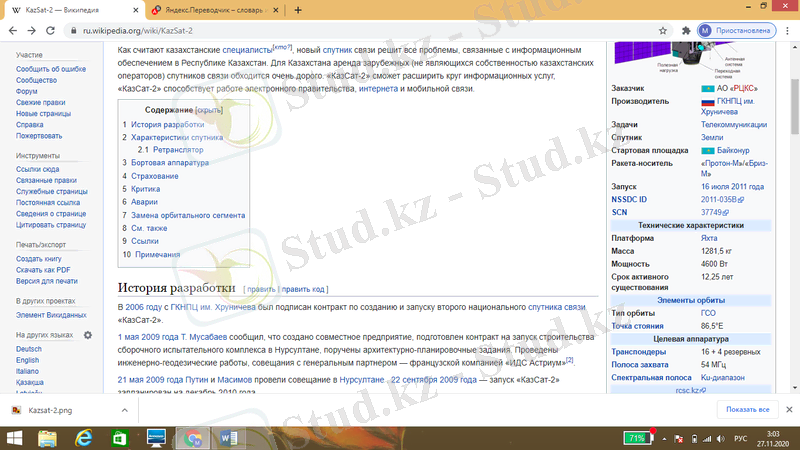Go to Аварии section link

pyautogui.click(x=144, y=202)
